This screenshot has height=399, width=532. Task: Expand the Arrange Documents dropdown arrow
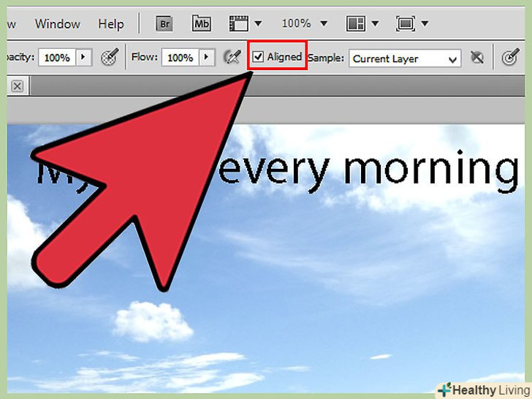coord(376,23)
